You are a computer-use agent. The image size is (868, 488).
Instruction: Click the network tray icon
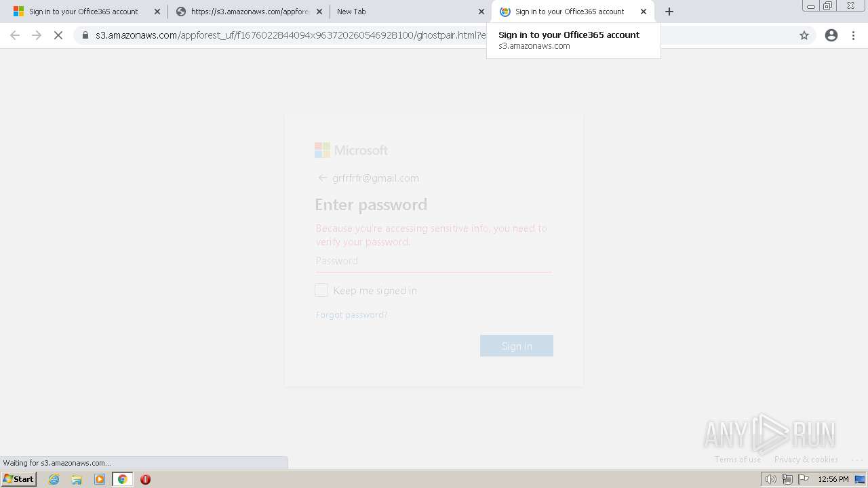tap(787, 479)
